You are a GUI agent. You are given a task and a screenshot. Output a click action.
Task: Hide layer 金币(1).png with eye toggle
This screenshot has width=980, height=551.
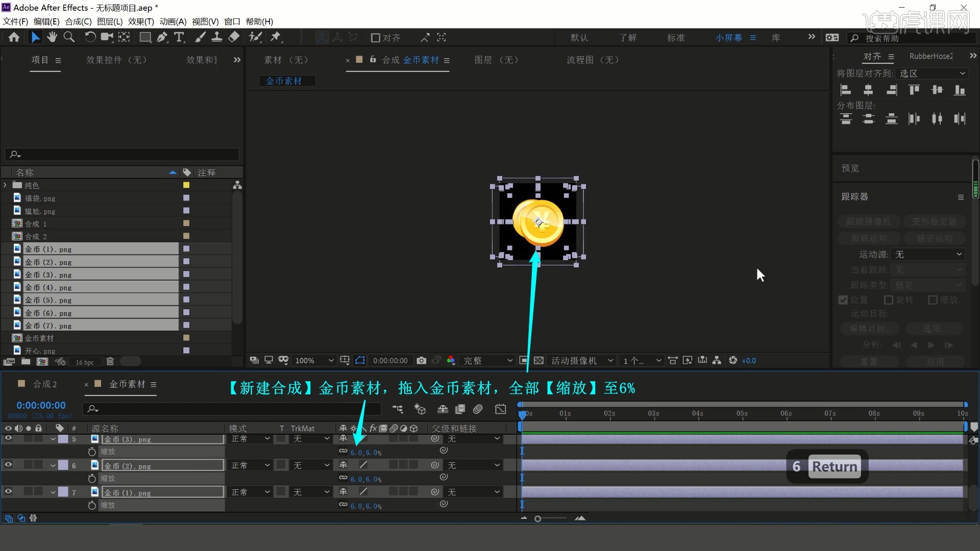point(8,491)
